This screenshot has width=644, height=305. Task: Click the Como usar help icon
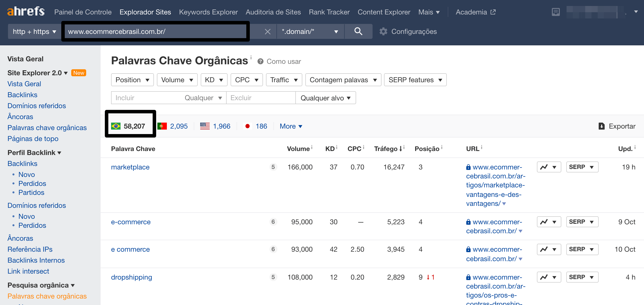(x=260, y=61)
